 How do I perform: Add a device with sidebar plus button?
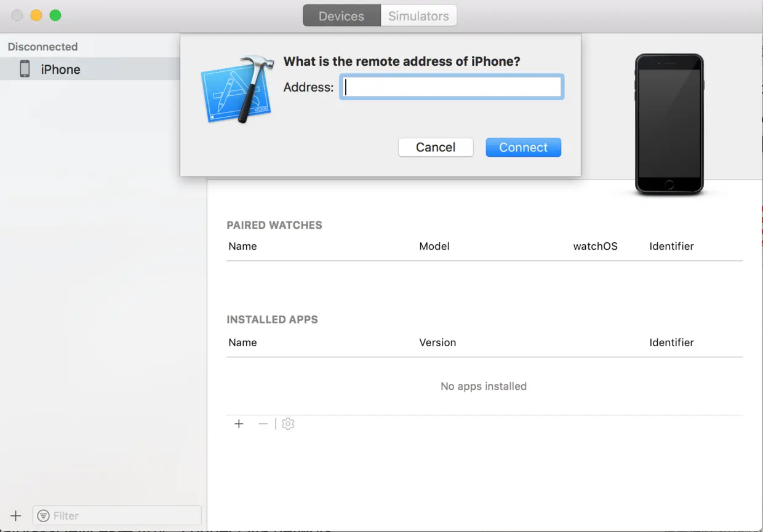tap(16, 515)
